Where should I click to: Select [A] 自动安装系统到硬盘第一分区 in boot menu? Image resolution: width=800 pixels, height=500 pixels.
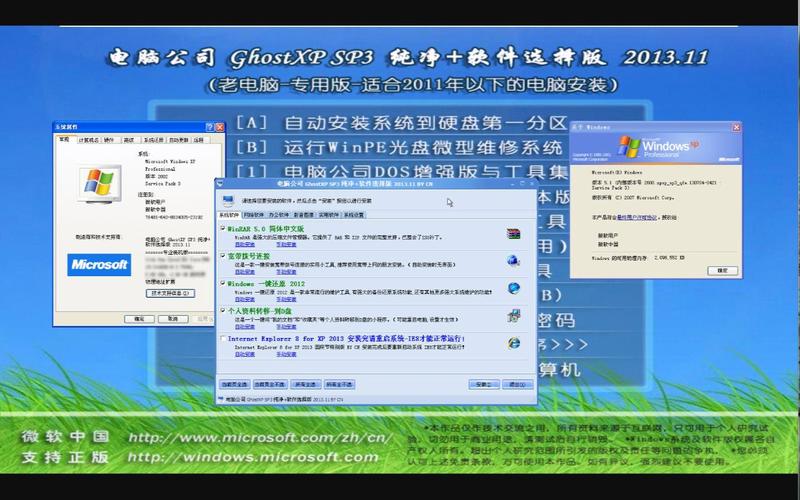coord(402,123)
